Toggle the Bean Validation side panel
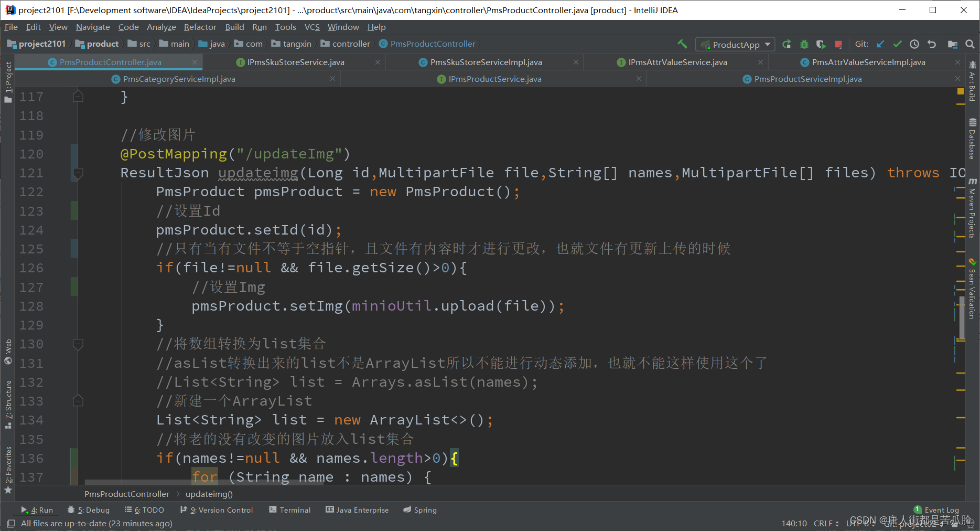The height and width of the screenshot is (531, 980). coord(973,289)
